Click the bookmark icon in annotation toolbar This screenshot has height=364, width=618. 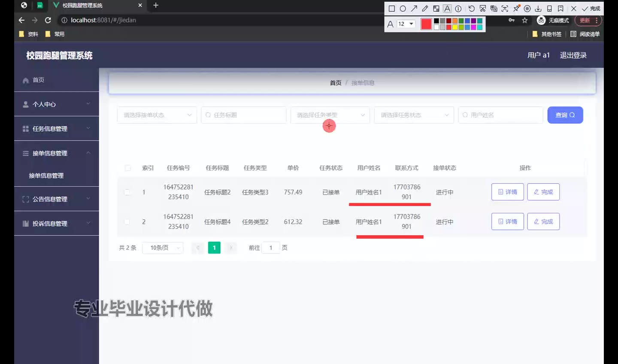coord(560,9)
